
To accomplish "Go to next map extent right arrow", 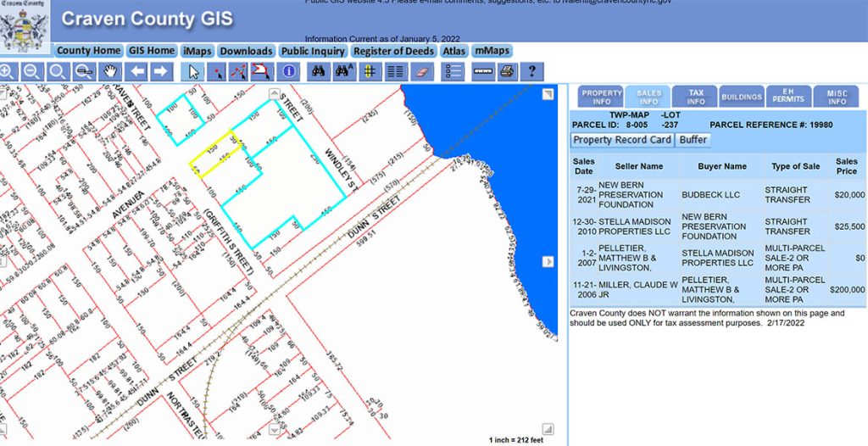I will (x=161, y=71).
